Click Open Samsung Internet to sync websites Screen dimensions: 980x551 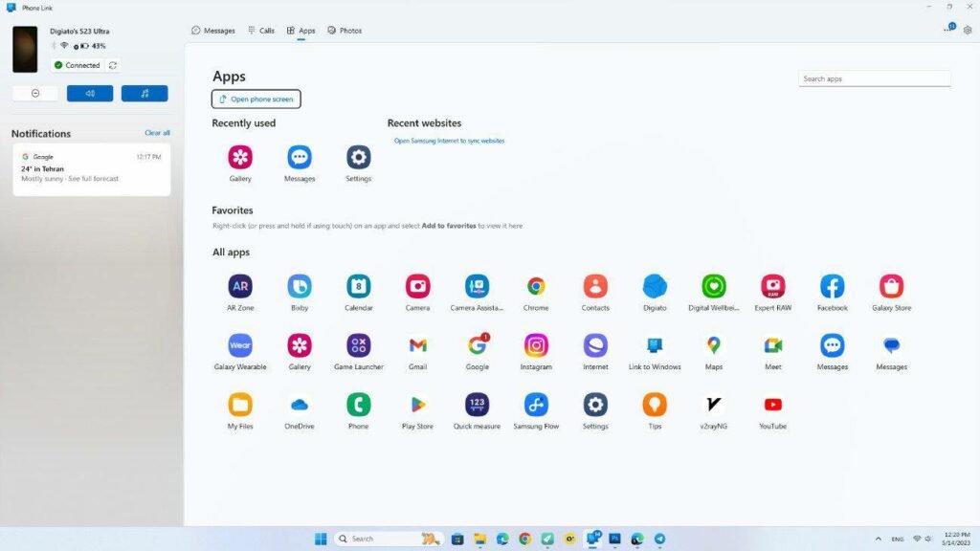tap(449, 142)
